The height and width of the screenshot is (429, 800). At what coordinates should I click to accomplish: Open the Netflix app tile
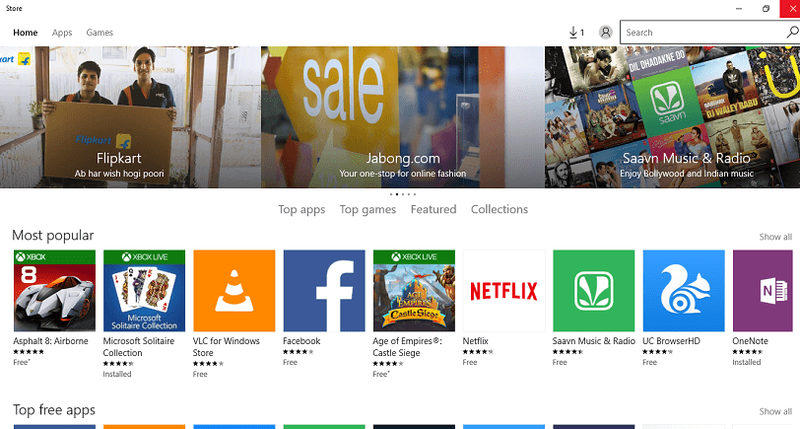click(x=504, y=291)
